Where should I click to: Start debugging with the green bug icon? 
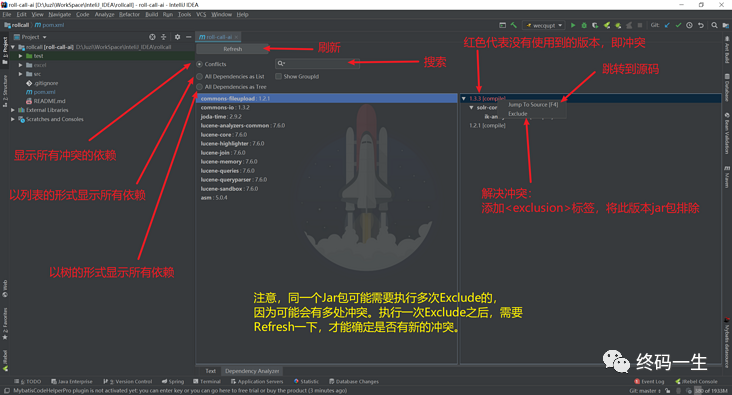584,25
